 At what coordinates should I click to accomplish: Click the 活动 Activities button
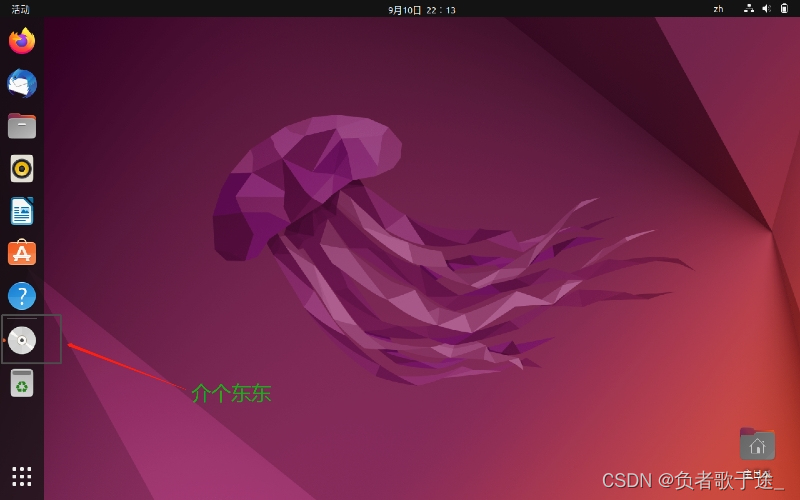[x=20, y=9]
